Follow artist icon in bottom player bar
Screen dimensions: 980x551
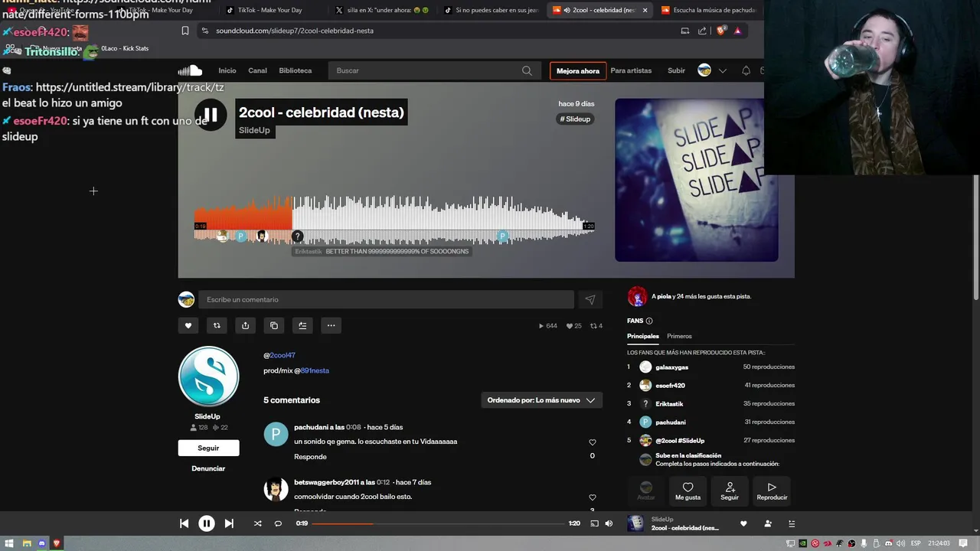point(768,523)
